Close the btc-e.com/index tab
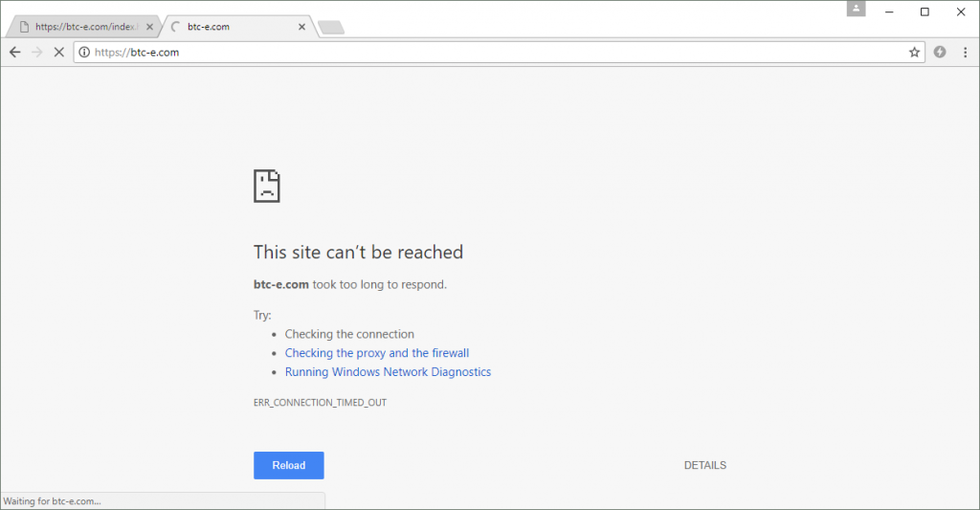The height and width of the screenshot is (510, 980). coord(149,27)
